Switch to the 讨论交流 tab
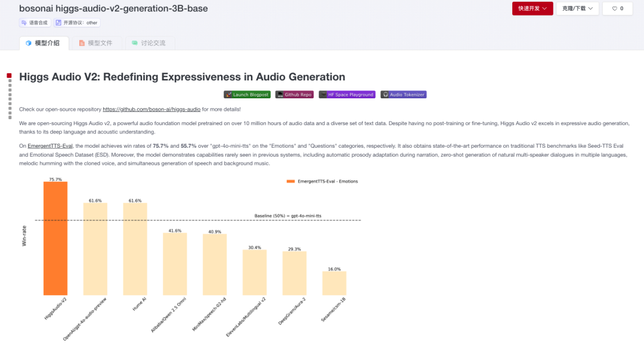644x349 pixels. 148,43
